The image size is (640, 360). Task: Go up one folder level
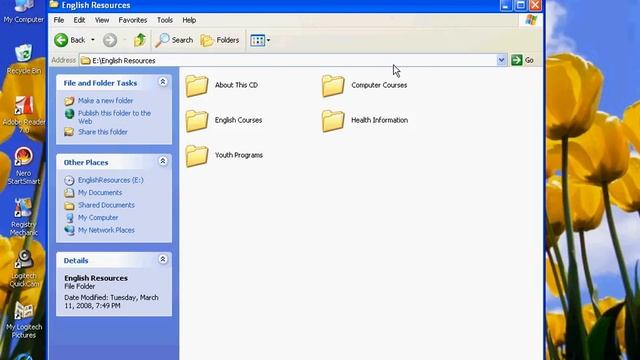(x=140, y=40)
